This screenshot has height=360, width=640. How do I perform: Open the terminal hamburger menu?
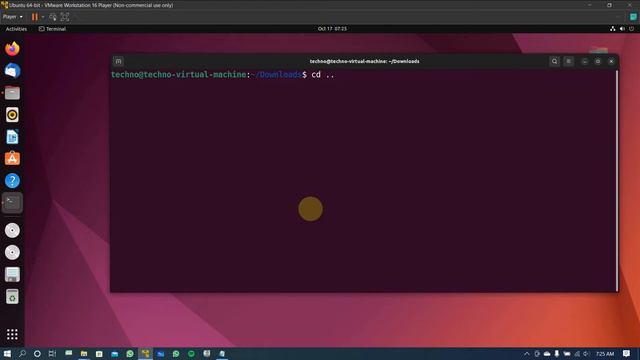point(569,61)
